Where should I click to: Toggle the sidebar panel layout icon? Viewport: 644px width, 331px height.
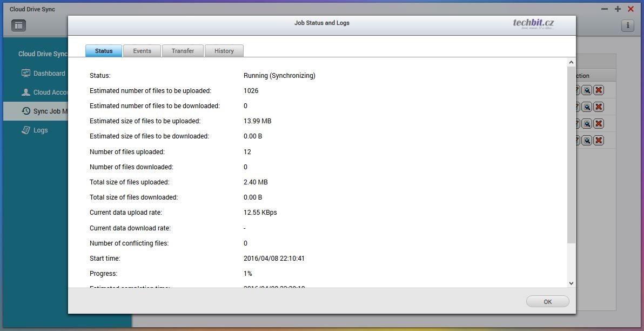point(19,25)
